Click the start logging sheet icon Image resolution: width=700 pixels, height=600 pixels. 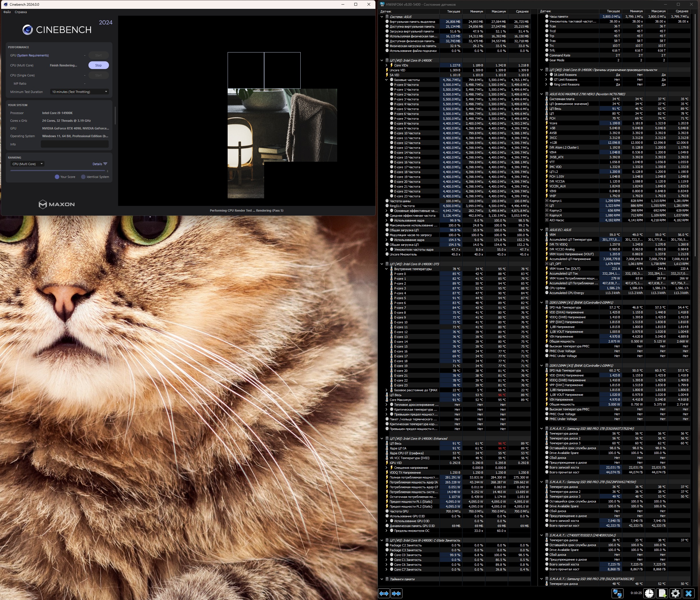click(662, 593)
